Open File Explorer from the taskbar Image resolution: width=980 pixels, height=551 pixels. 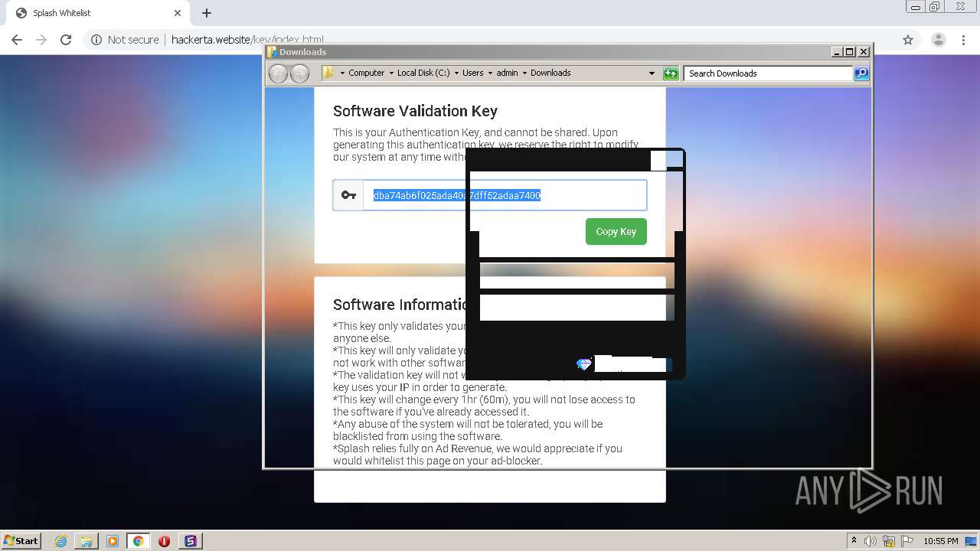[87, 541]
